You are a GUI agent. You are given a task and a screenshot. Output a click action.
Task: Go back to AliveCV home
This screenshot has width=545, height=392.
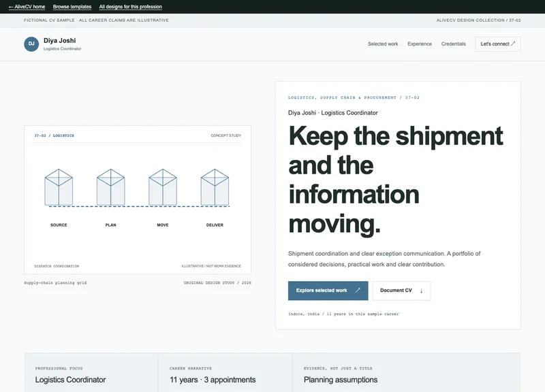point(27,7)
